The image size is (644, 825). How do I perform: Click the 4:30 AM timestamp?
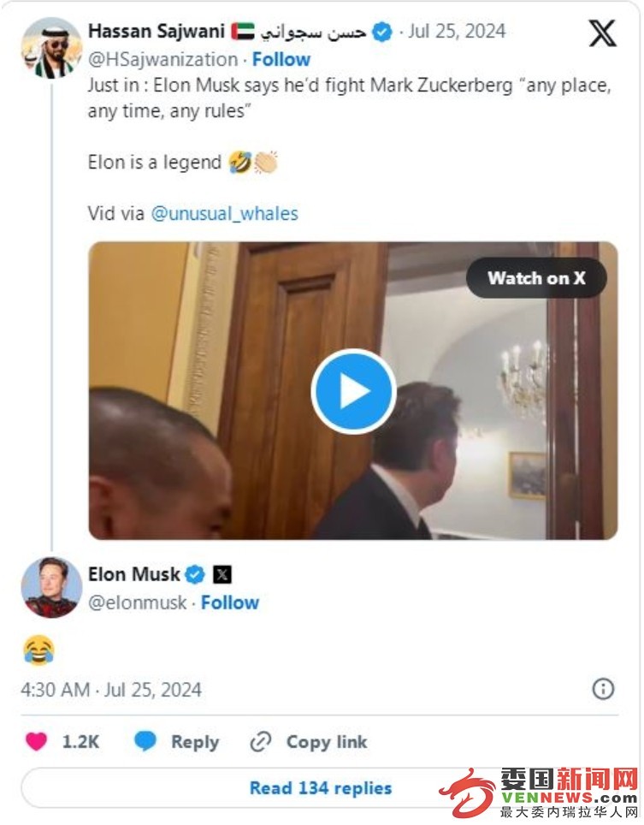pos(56,690)
